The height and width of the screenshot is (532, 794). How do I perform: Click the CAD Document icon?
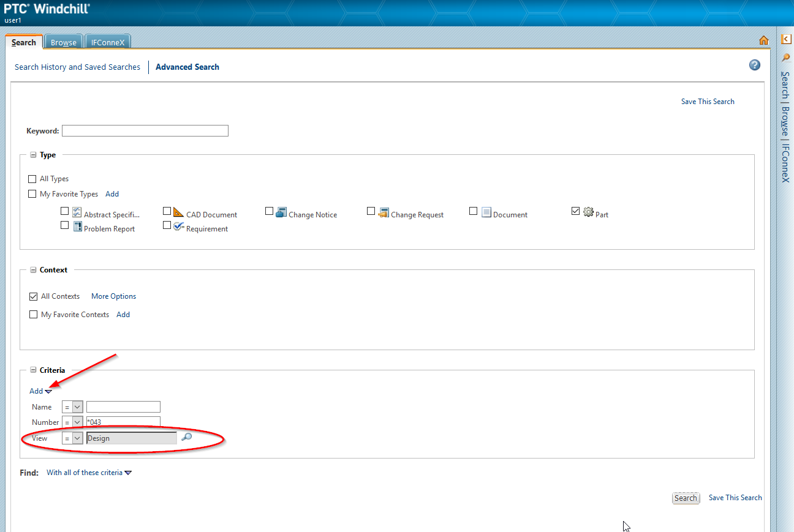(178, 212)
